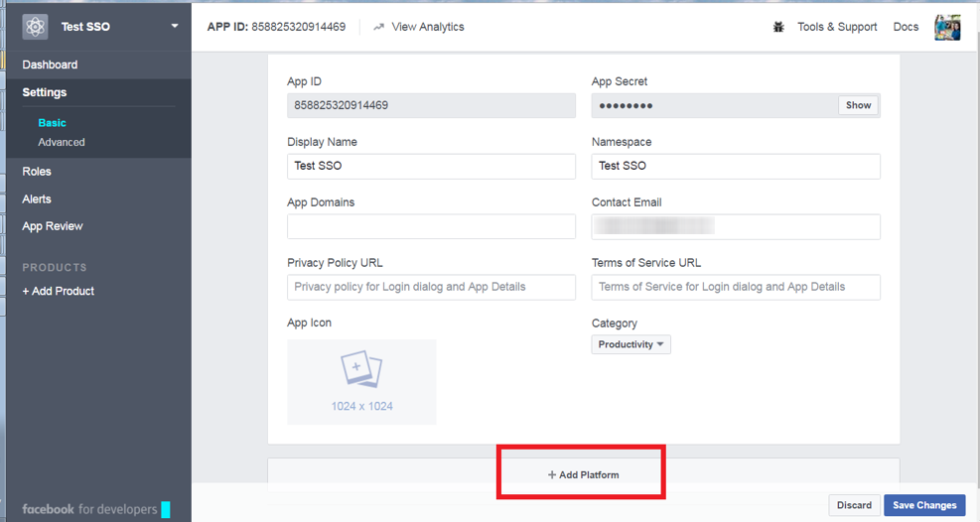Image resolution: width=980 pixels, height=522 pixels.
Task: Focus the App Domains input field
Action: (x=431, y=226)
